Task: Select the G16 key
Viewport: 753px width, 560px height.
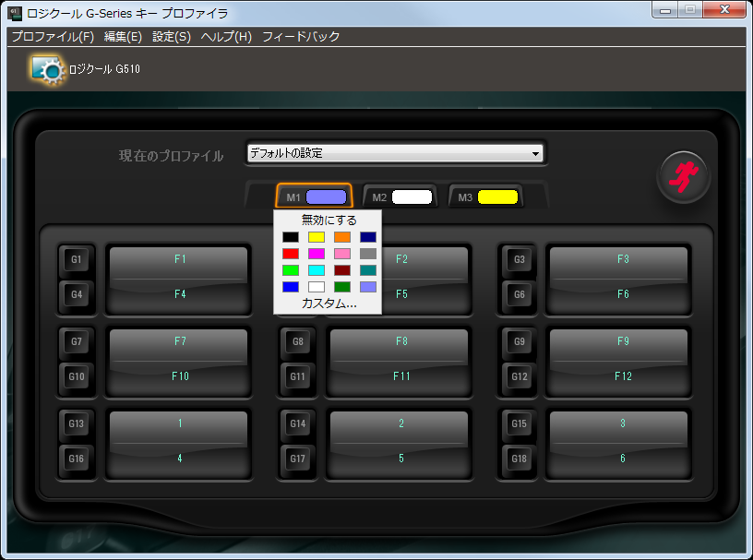Action: pyautogui.click(x=77, y=459)
